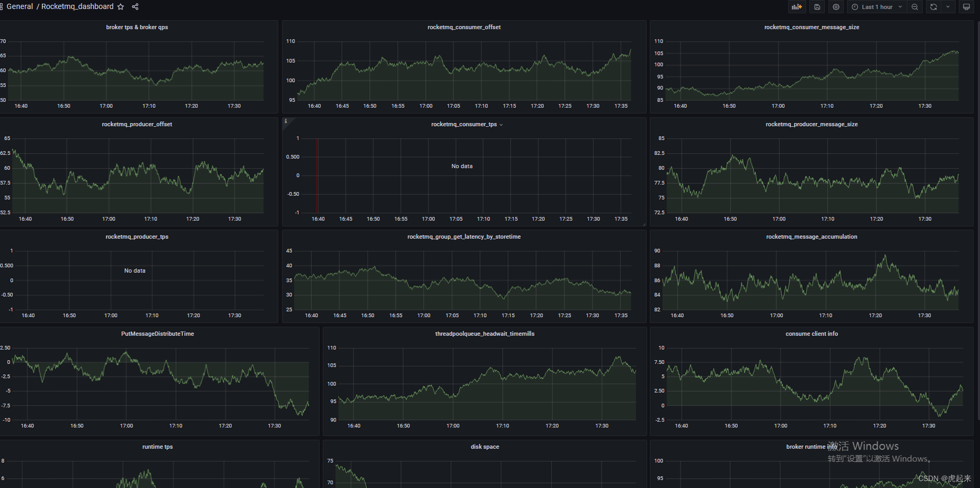Click PutMessageDistributeTime panel title

point(157,334)
